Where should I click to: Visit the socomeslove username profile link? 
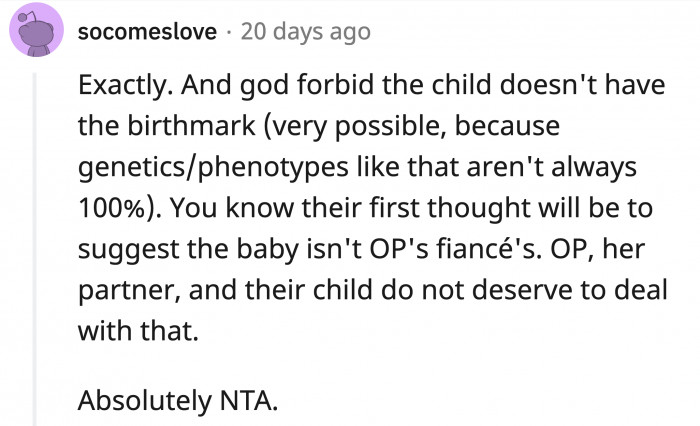pyautogui.click(x=147, y=32)
